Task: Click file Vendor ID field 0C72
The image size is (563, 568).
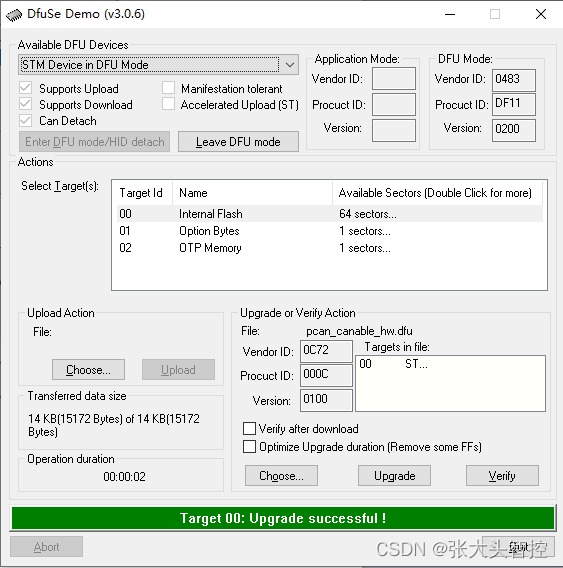Action: 326,351
